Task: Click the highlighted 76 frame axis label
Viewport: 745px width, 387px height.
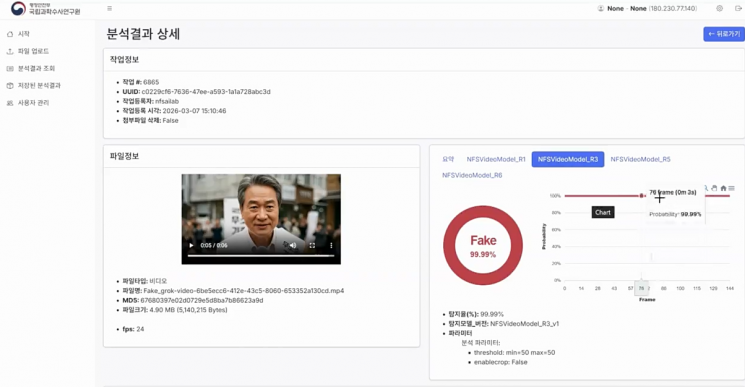Action: click(641, 288)
